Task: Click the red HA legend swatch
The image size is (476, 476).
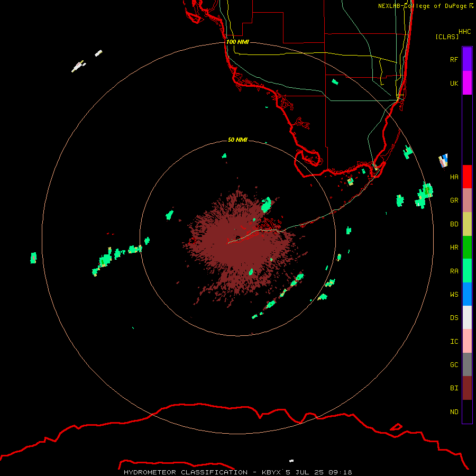Action: pos(467,177)
